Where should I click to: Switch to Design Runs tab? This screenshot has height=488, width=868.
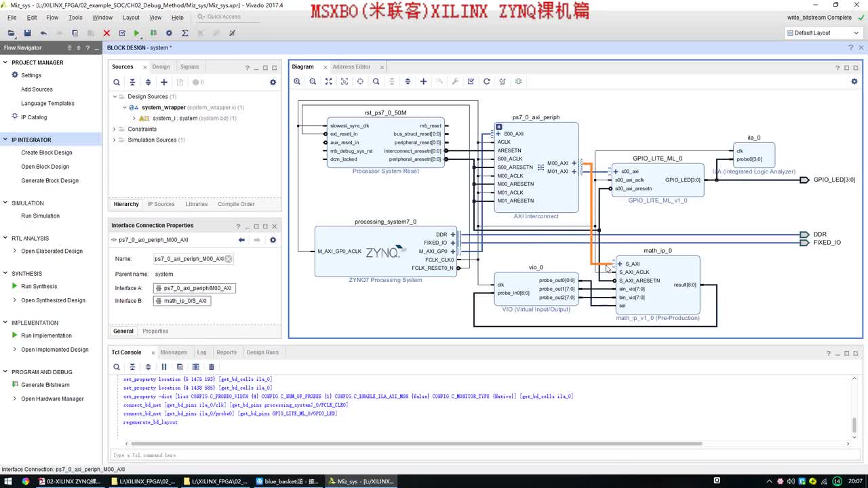(262, 352)
